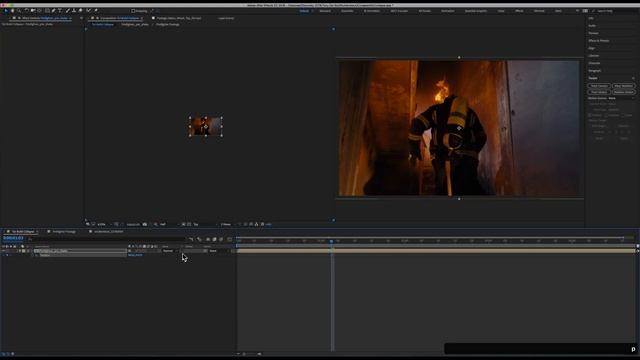Enable the Snapping checkbox
Viewport: 640px width, 360px height.
pos(133,11)
